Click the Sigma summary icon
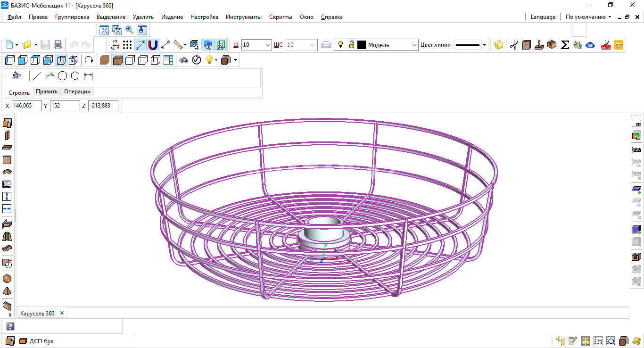 point(565,45)
